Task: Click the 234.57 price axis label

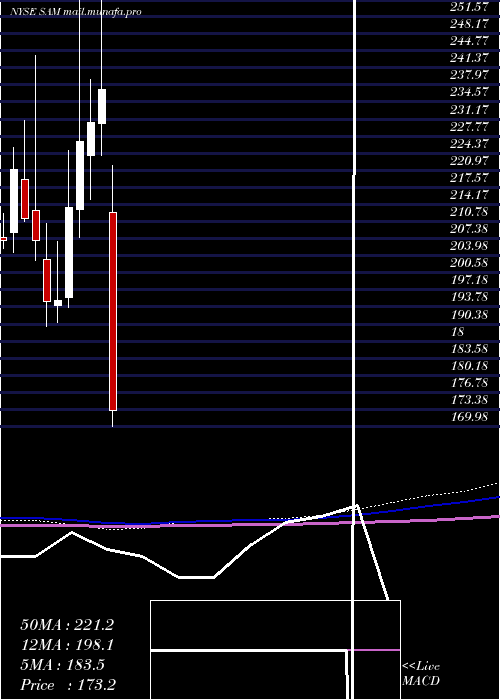Action: point(469,92)
